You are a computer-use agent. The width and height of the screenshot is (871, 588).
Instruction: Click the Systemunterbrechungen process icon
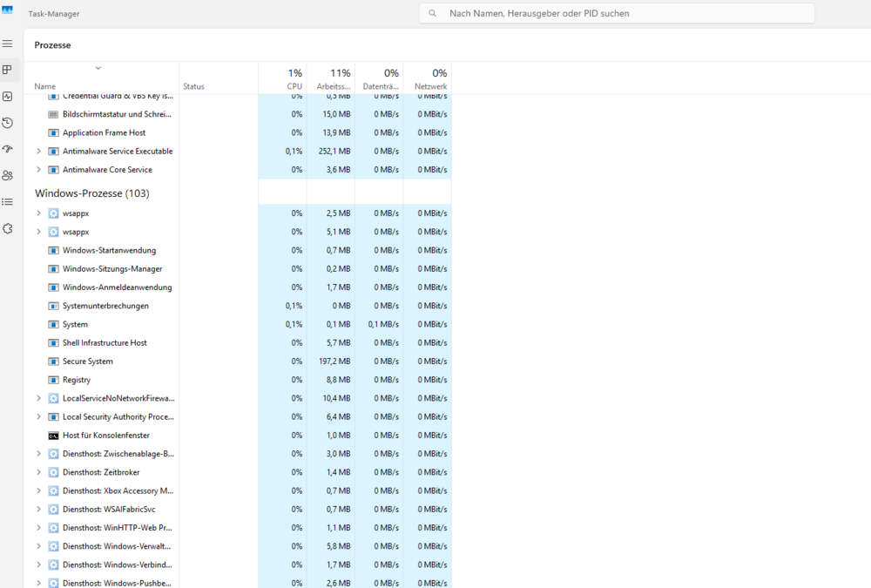(x=53, y=307)
